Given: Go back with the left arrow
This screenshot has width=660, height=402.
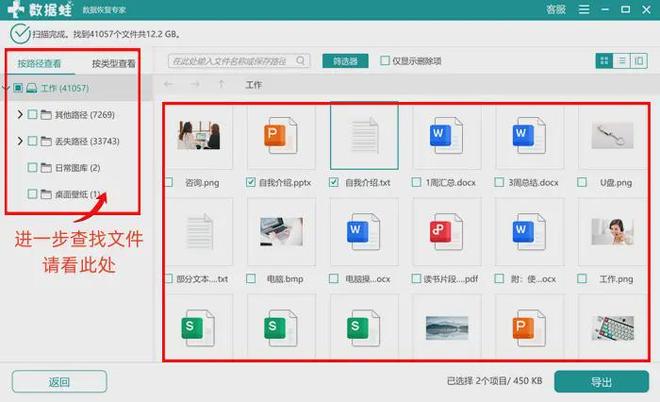Looking at the screenshot, I should [169, 85].
